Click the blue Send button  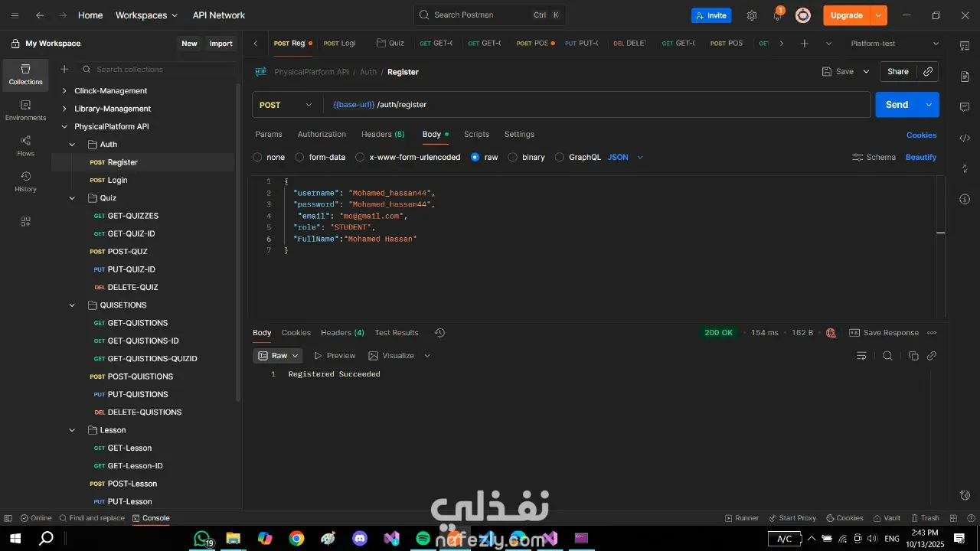click(x=897, y=105)
